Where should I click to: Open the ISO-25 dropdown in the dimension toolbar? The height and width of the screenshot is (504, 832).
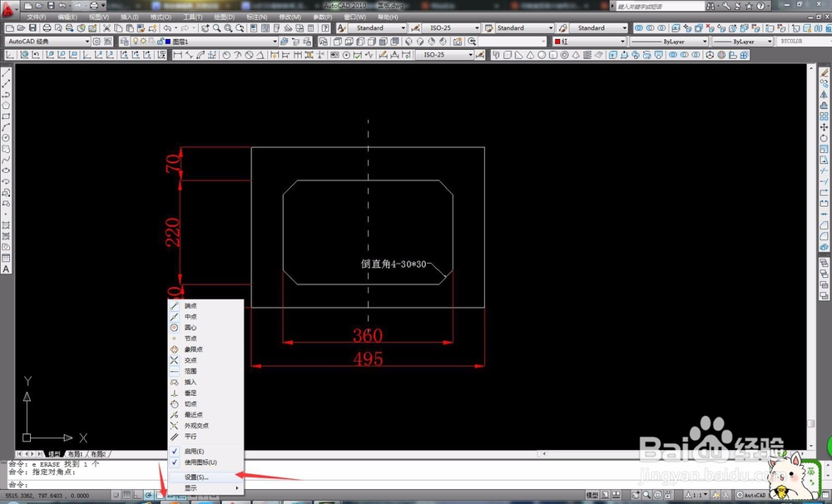pyautogui.click(x=444, y=55)
